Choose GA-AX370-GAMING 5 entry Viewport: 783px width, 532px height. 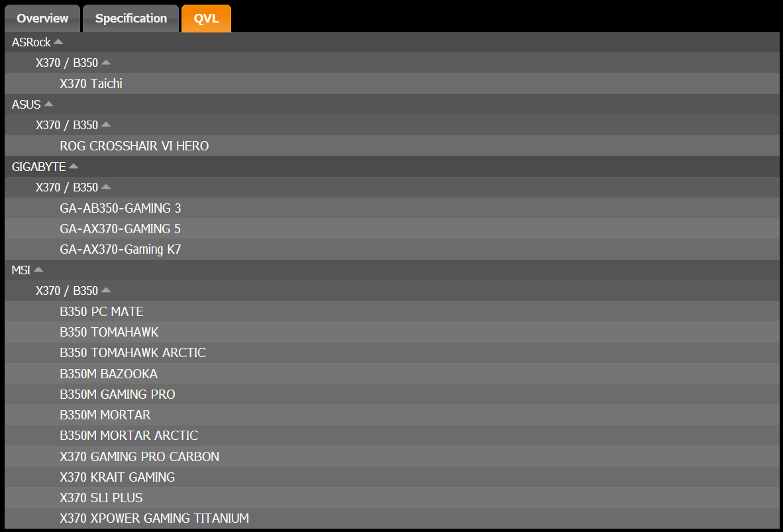pos(392,229)
